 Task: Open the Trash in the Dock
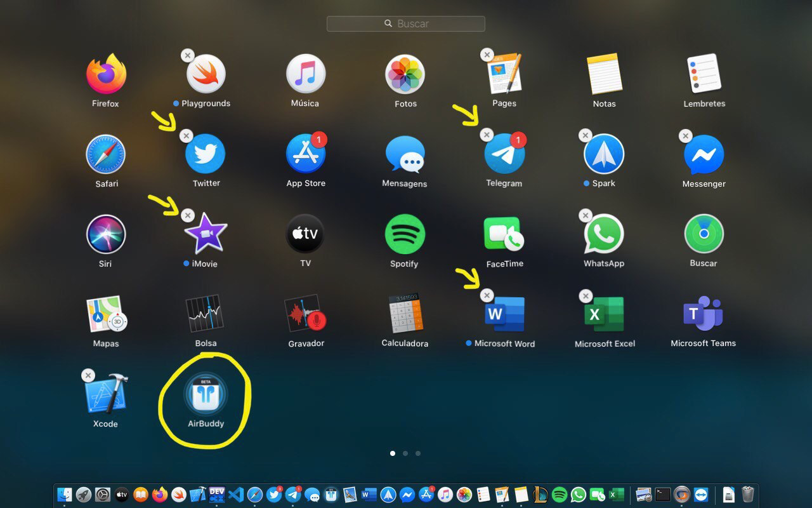tap(747, 494)
